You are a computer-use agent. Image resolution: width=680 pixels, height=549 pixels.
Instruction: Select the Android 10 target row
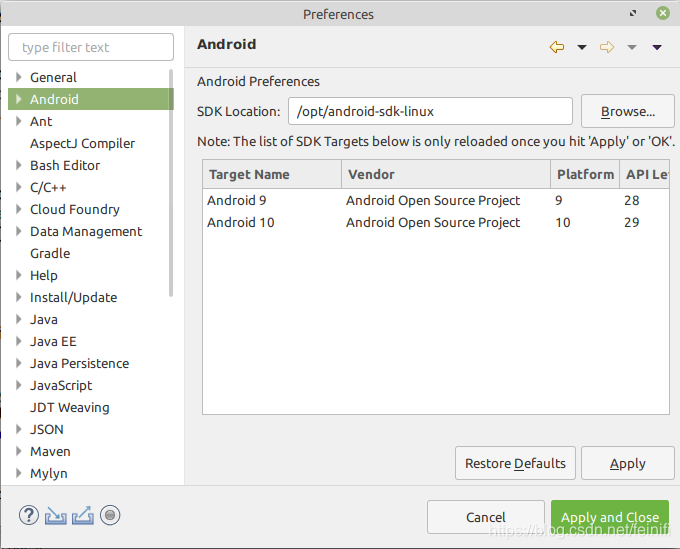click(x=436, y=222)
